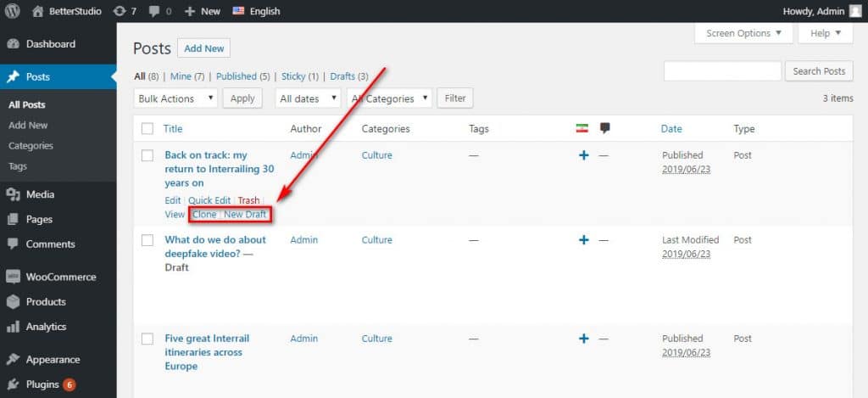
Task: Click the comments column header icon
Action: tap(605, 129)
